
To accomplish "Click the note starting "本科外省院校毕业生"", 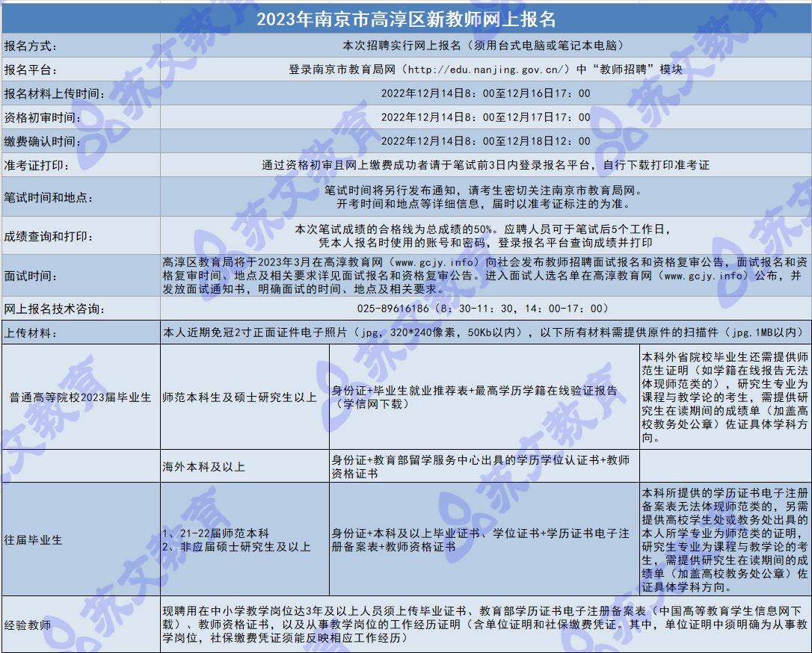I will (x=725, y=397).
